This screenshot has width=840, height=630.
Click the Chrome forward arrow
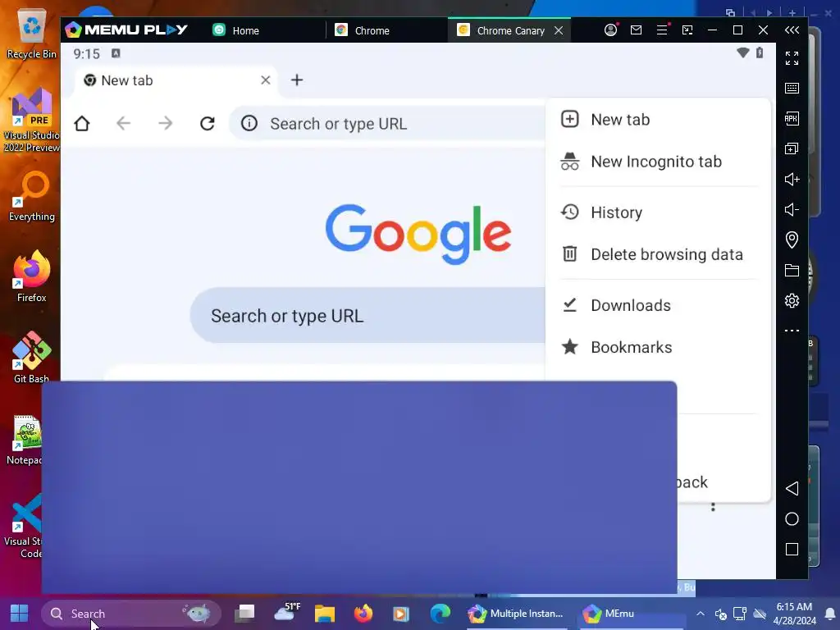[x=166, y=124]
